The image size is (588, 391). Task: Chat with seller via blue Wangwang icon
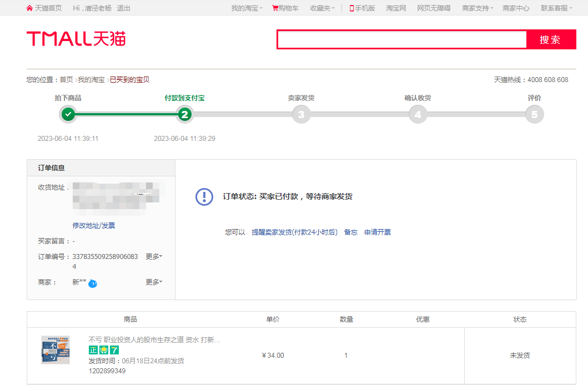click(93, 283)
